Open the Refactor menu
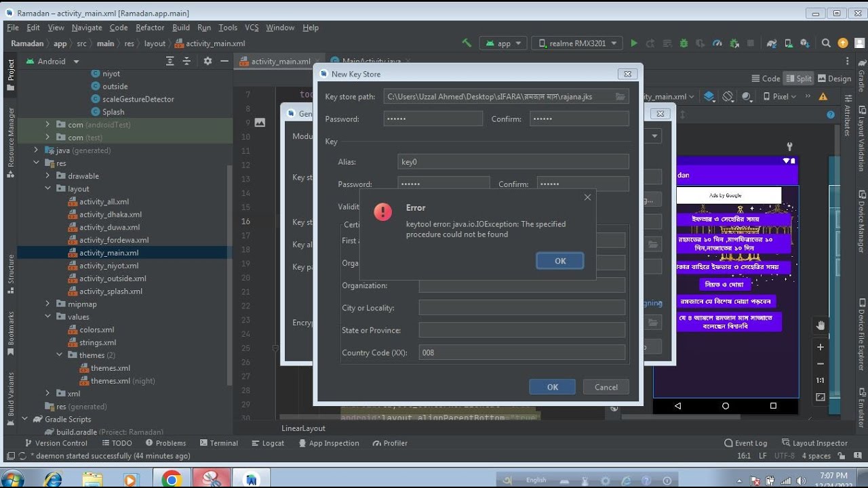The width and height of the screenshot is (868, 488). (x=150, y=28)
